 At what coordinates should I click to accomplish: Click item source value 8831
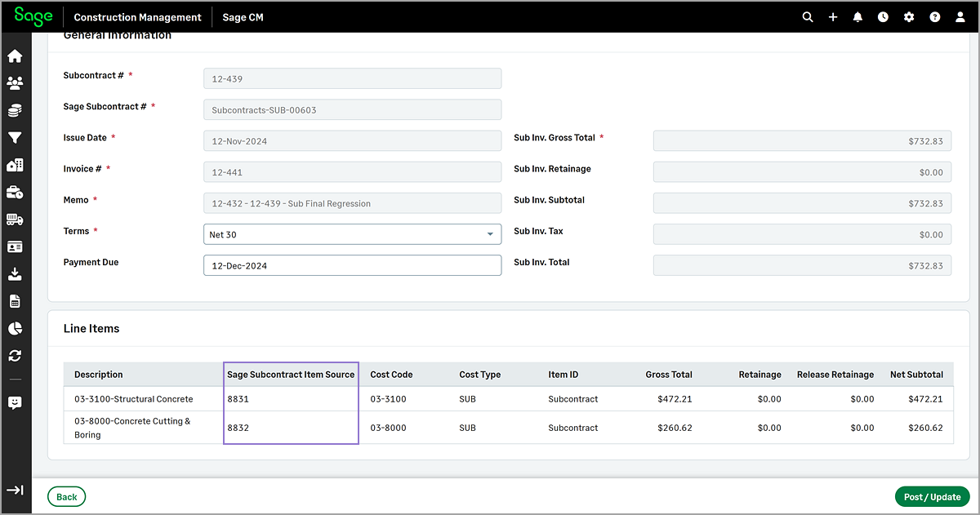[238, 399]
